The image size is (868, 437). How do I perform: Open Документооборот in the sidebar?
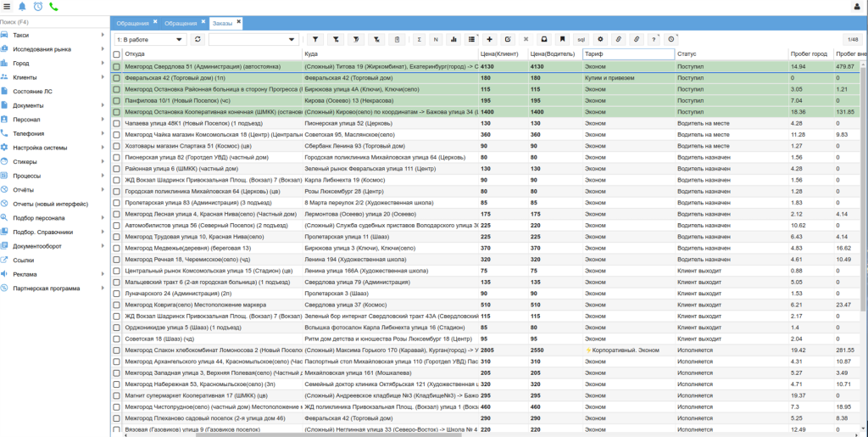(x=37, y=246)
